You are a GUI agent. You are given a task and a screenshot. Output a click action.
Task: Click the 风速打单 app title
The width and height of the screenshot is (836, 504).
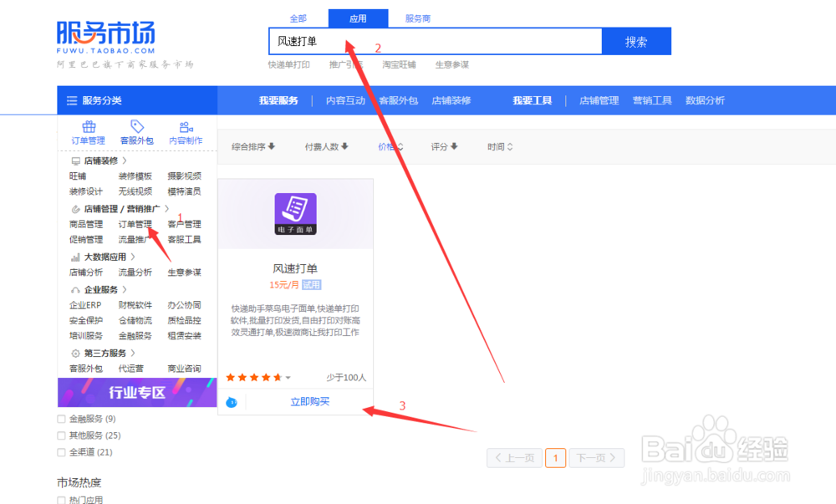(295, 268)
